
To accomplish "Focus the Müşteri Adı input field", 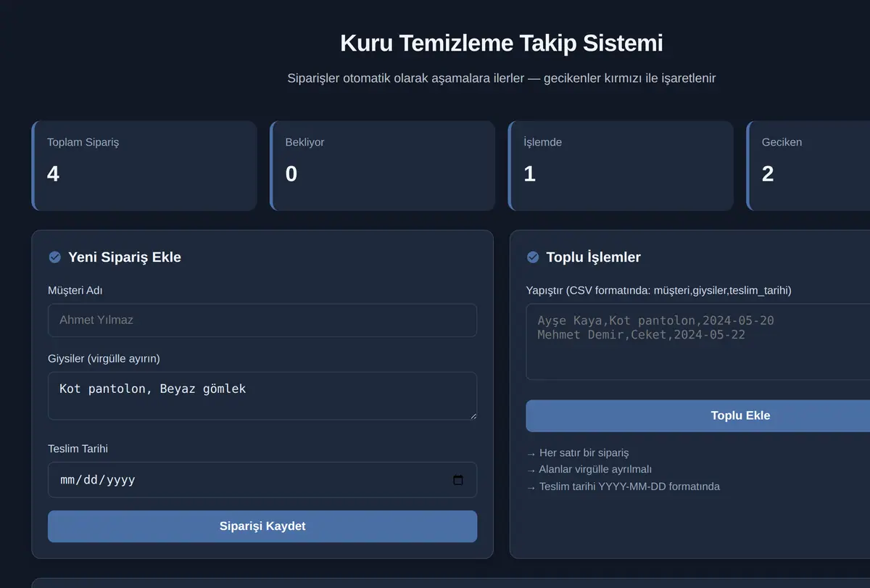I will 262,320.
